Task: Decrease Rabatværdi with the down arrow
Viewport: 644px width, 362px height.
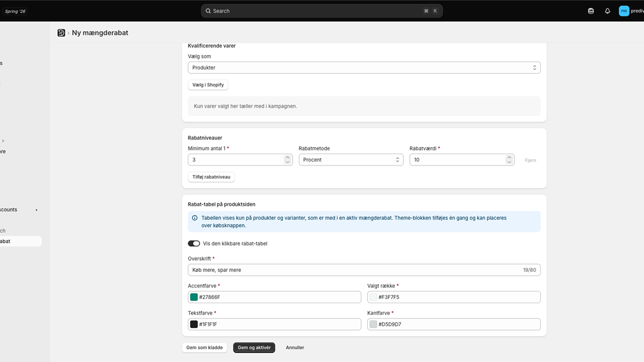Action: coord(509,162)
